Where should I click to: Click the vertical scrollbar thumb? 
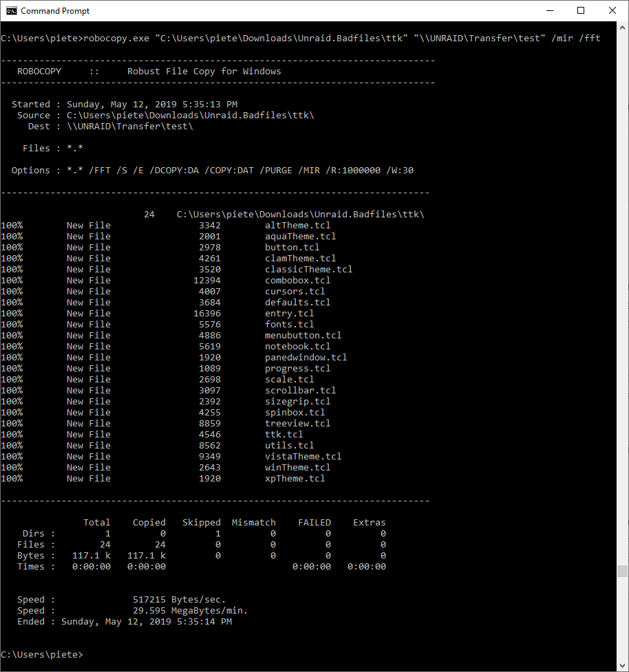click(623, 572)
